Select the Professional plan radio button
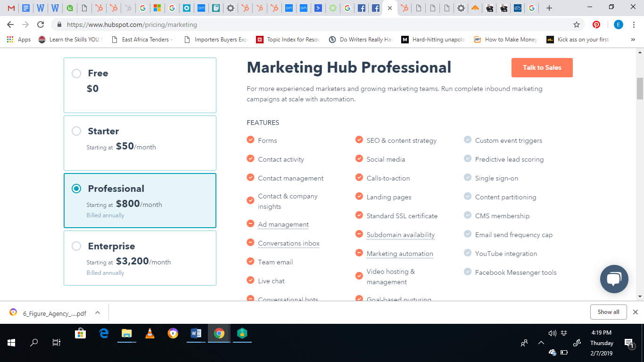Image resolution: width=644 pixels, height=362 pixels. point(76,189)
